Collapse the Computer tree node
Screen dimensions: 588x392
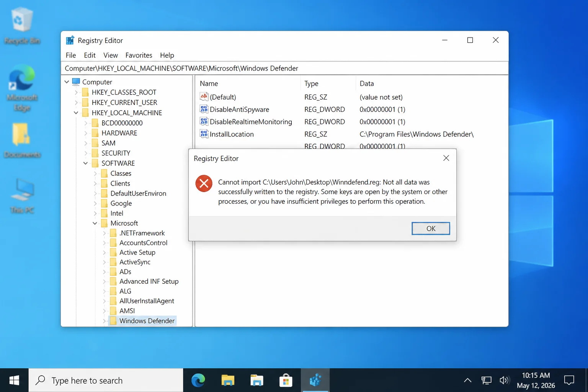pos(67,82)
